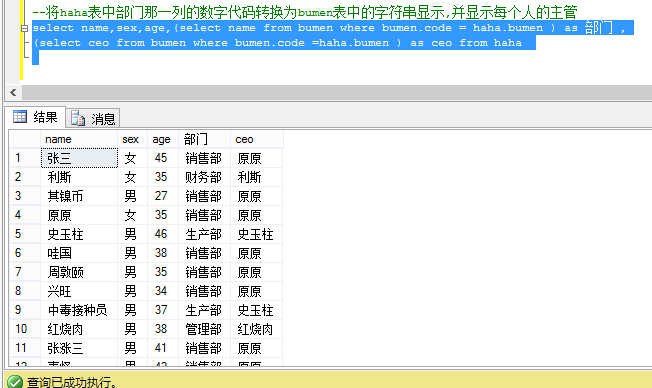
Task: Select ceo cell 史玉柱 in row 9
Action: click(x=257, y=310)
